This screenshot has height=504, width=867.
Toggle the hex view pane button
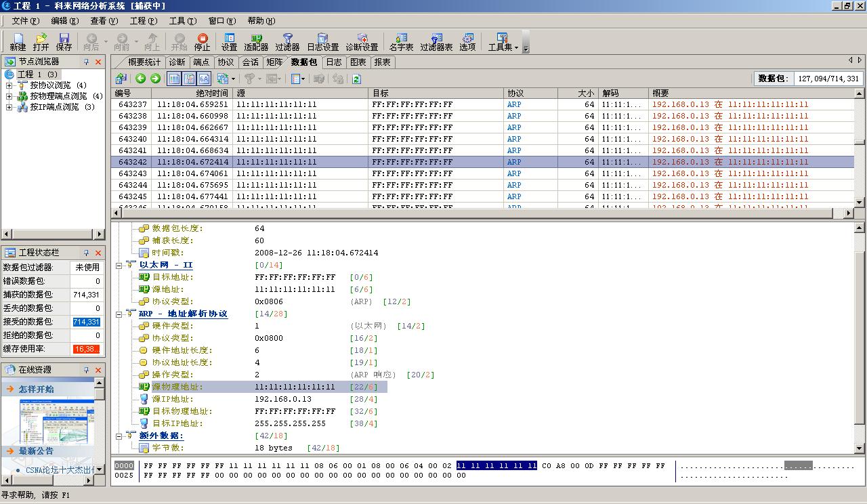point(204,79)
